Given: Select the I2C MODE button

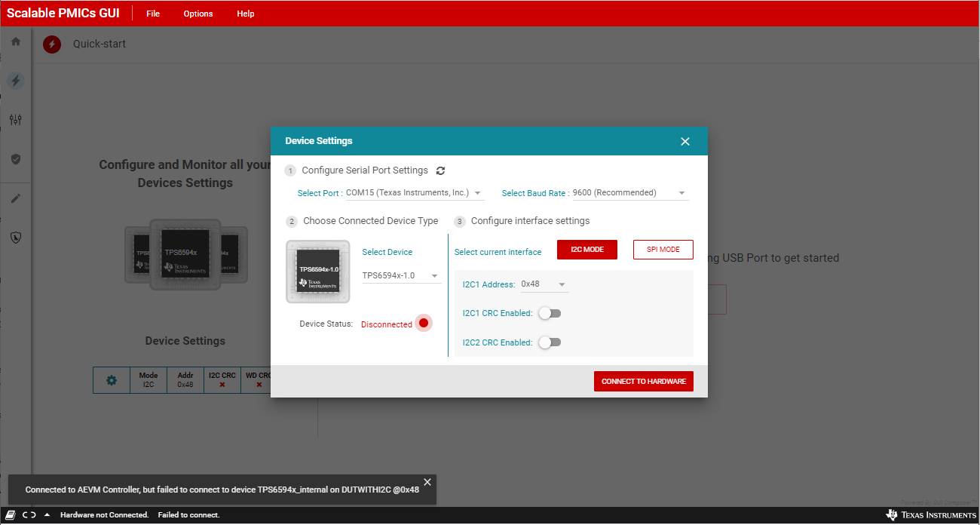Looking at the screenshot, I should click(586, 250).
